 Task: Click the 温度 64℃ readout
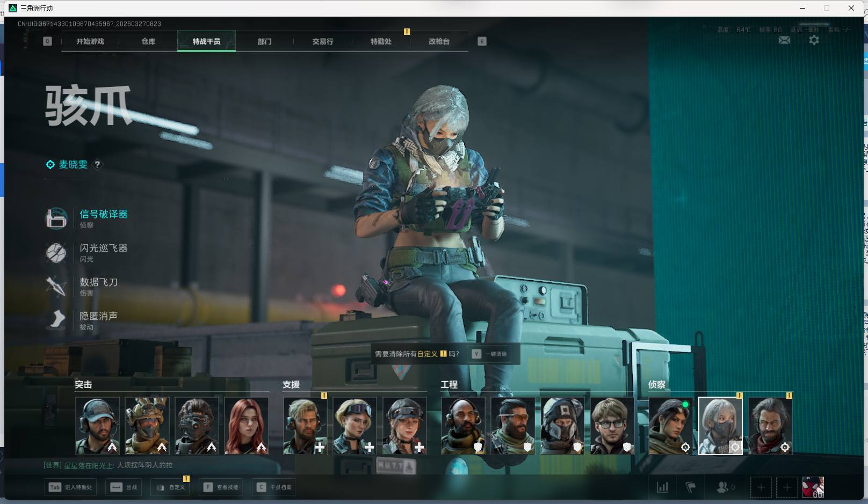[x=734, y=30]
